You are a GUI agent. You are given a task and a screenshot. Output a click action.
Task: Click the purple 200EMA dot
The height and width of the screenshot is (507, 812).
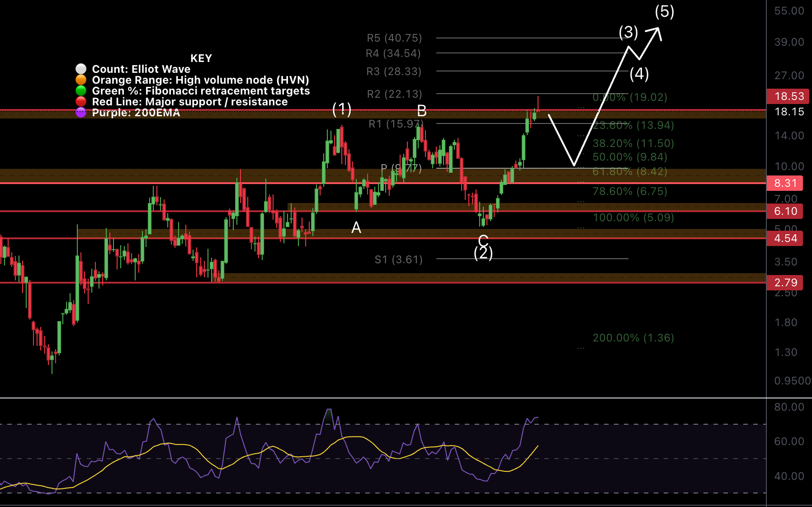tap(81, 112)
